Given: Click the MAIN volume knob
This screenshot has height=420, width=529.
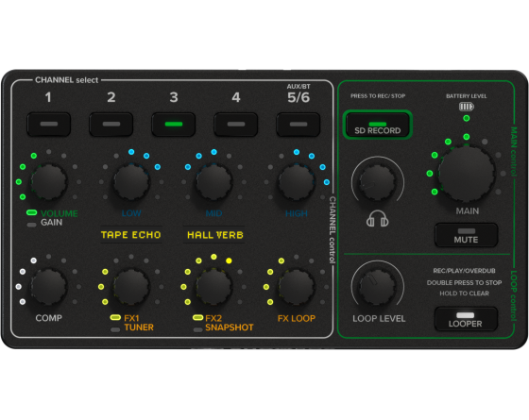Looking at the screenshot, I should (467, 174).
